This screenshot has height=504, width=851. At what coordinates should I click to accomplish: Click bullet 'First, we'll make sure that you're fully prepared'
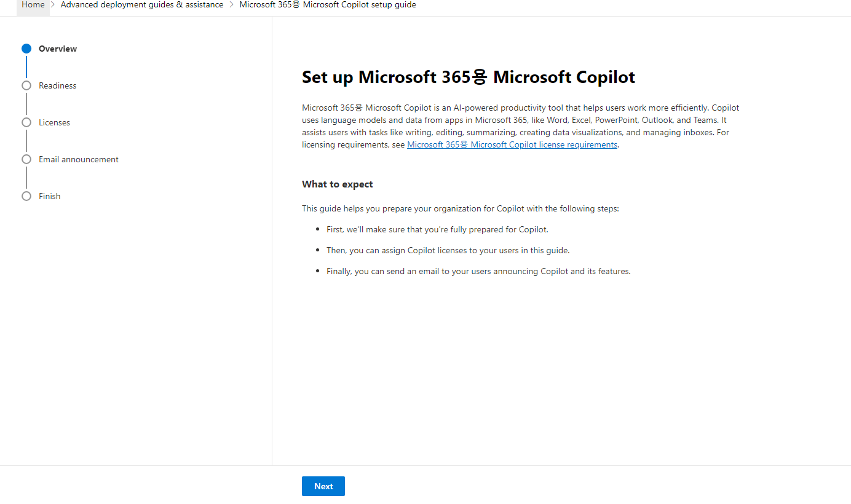pos(437,229)
